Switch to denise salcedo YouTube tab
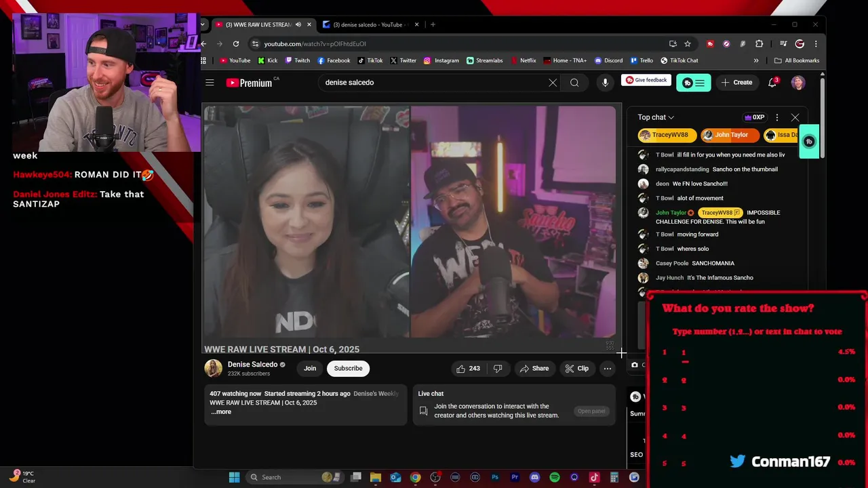 371,25
